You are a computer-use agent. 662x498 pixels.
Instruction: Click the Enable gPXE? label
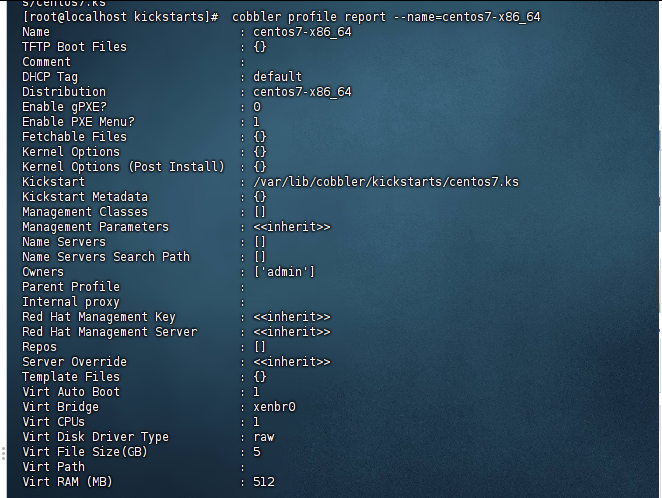click(x=67, y=107)
